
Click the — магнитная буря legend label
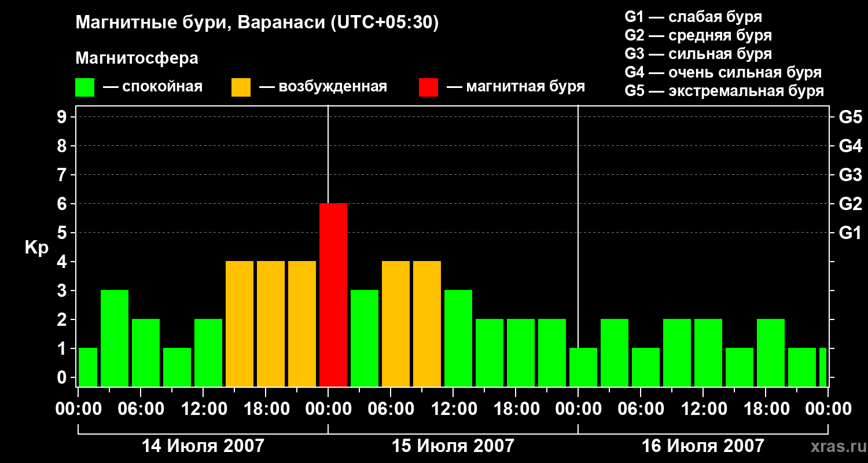tap(516, 87)
